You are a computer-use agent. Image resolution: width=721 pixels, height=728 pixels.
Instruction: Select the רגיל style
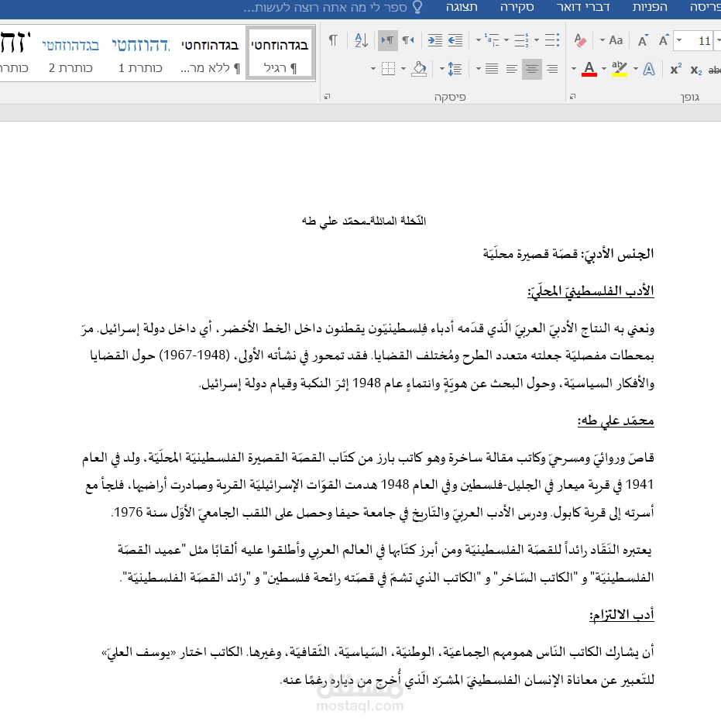(x=280, y=54)
